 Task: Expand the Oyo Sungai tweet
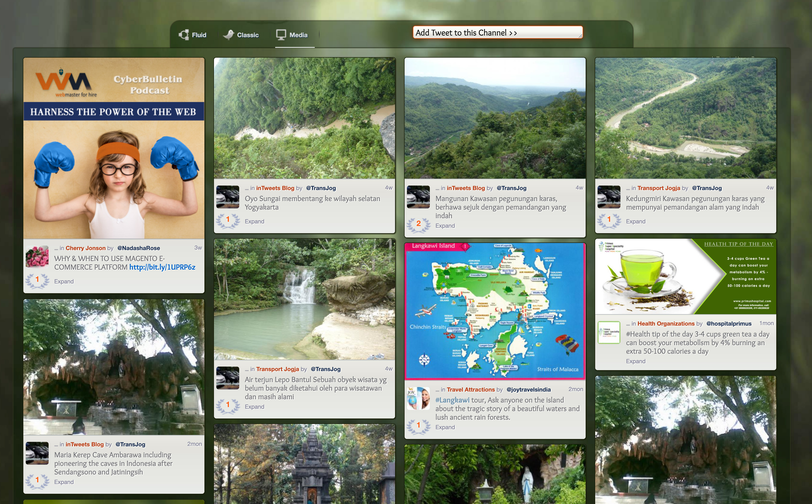(x=254, y=221)
